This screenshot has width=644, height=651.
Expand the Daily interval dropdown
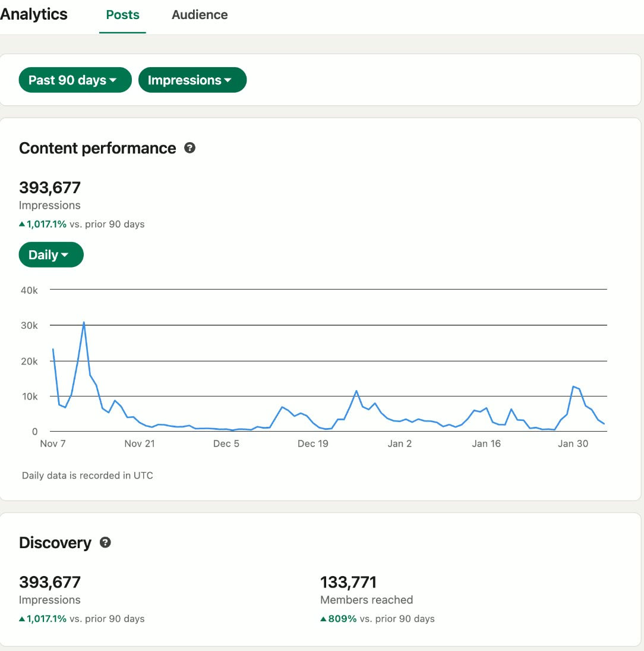(x=51, y=254)
